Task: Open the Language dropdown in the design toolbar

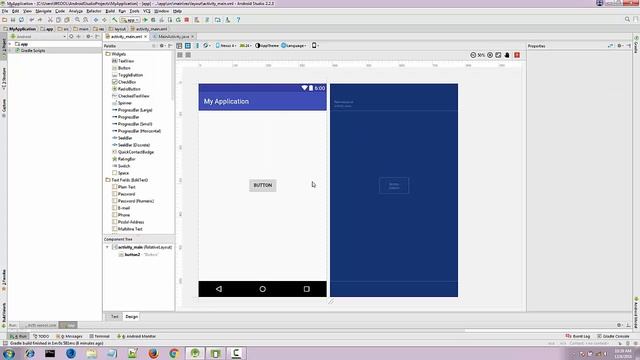Action: 294,46
